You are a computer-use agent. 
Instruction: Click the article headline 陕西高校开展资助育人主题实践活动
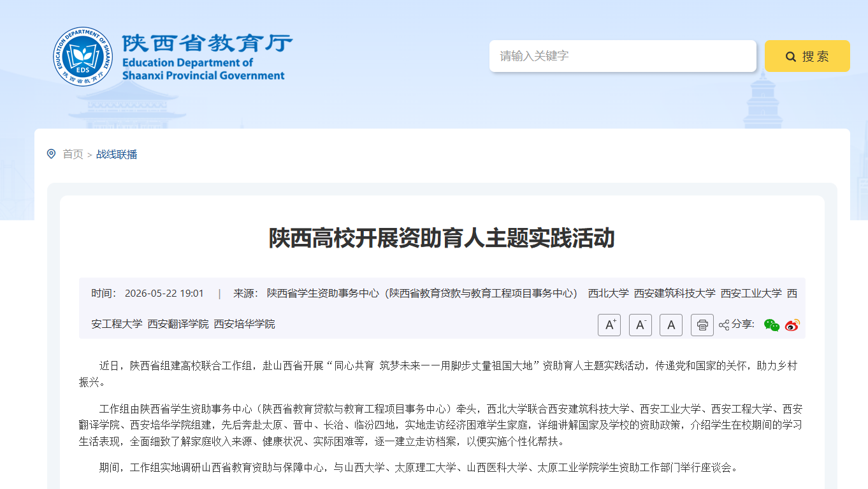coord(442,238)
